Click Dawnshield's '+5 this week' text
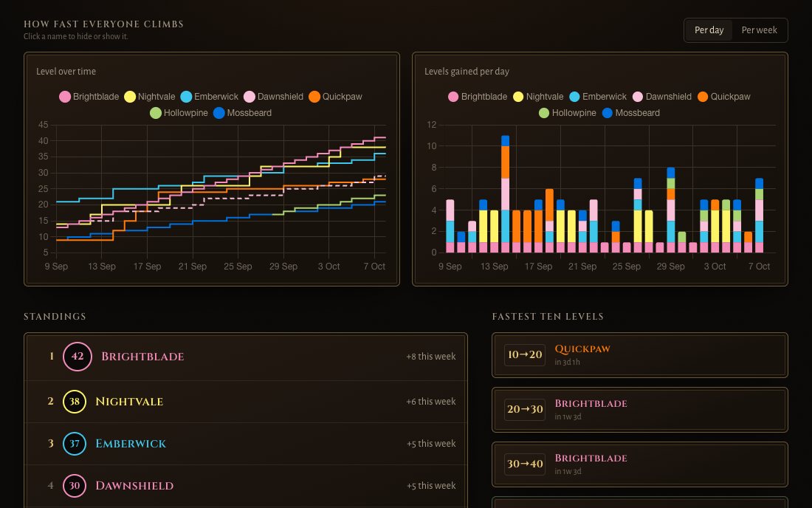 [431, 486]
